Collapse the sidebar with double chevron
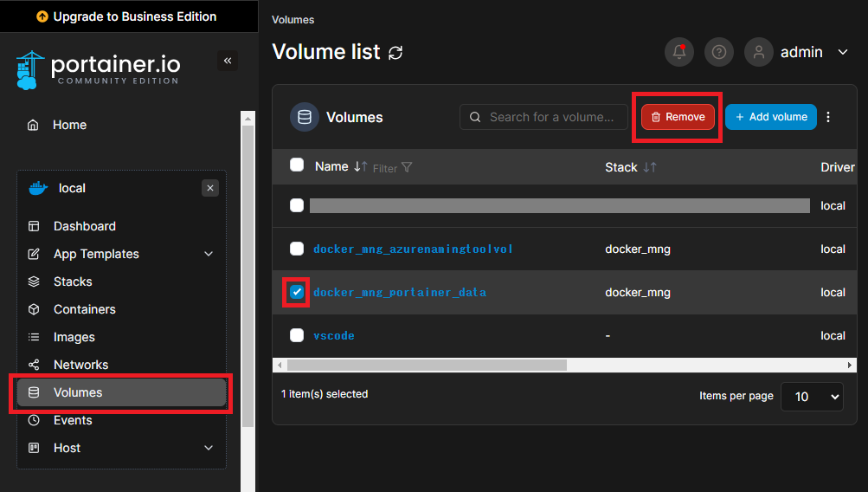Screen dimensions: 868x492 pos(228,61)
